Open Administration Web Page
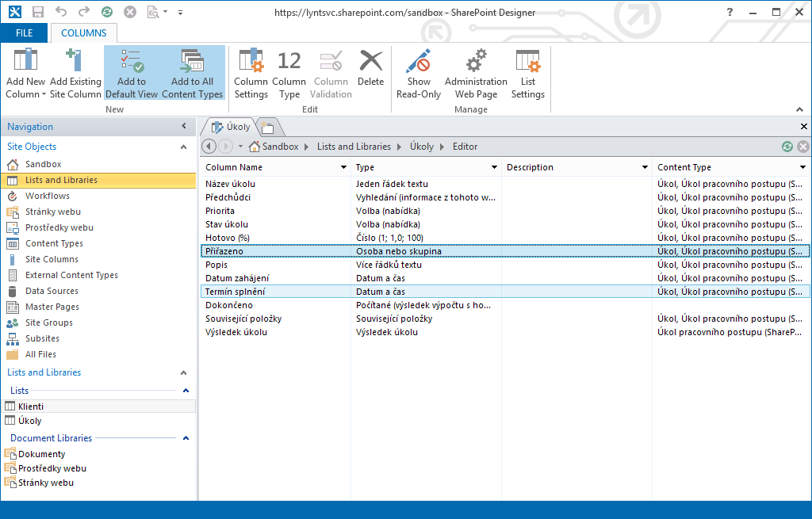 pyautogui.click(x=476, y=73)
